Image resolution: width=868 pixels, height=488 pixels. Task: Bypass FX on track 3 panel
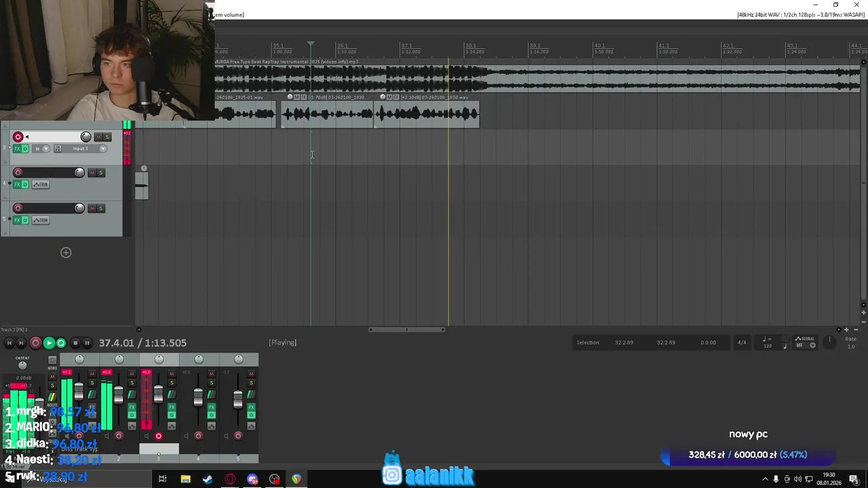[25, 148]
